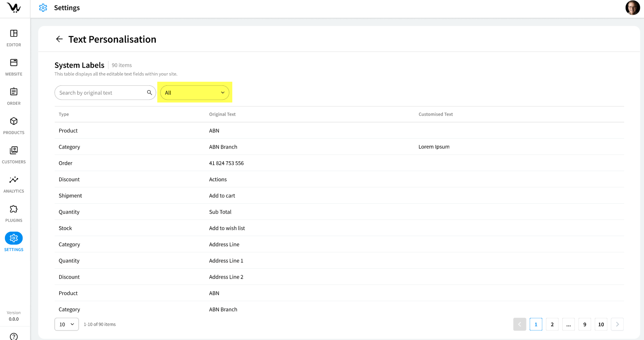This screenshot has height=340, width=644.
Task: Open Analytics chart icon
Action: [x=14, y=180]
